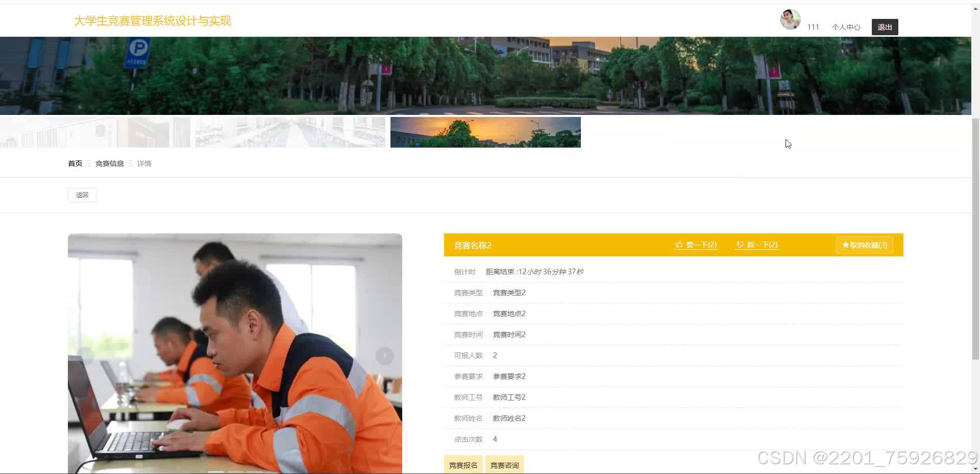
Task: Click the scroll-down arrow at the scrollbar bottom
Action: 975,469
